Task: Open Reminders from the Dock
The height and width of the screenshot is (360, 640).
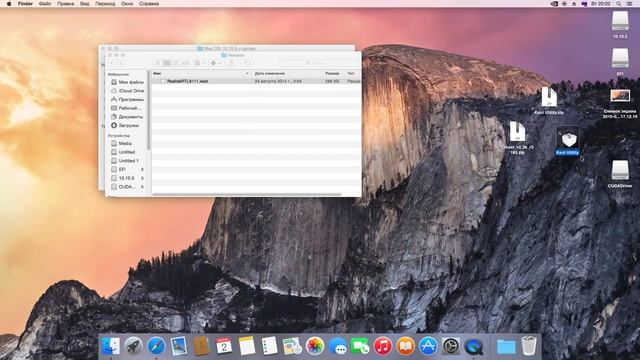Action: 269,346
